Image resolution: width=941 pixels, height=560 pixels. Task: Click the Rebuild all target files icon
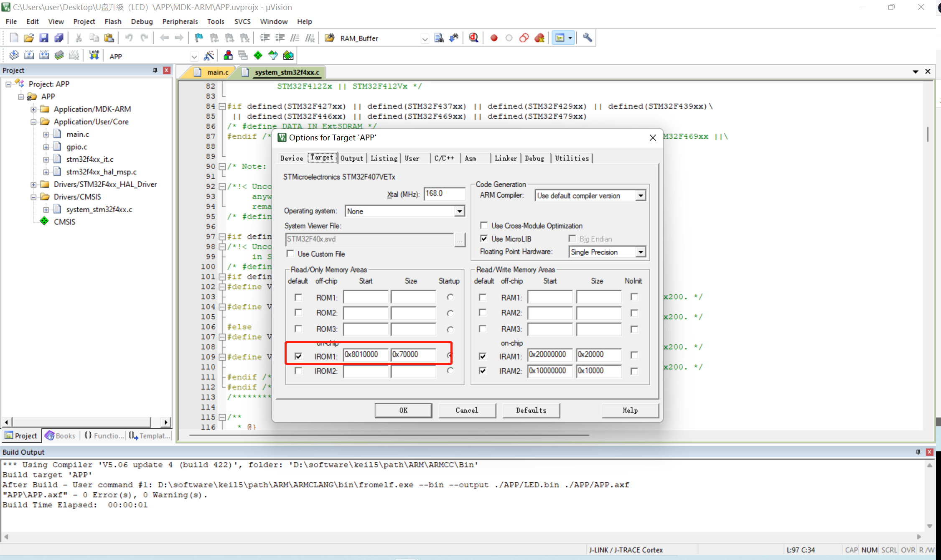[x=44, y=55]
